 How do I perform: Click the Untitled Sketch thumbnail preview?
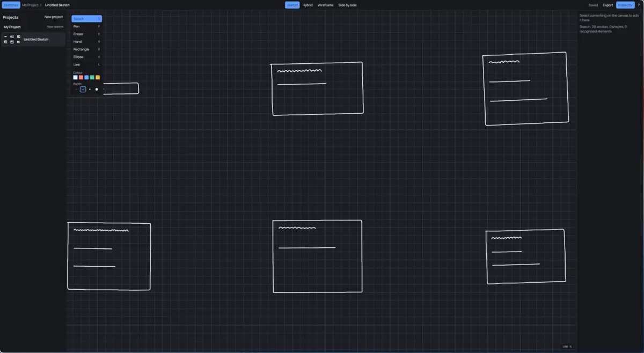point(12,39)
